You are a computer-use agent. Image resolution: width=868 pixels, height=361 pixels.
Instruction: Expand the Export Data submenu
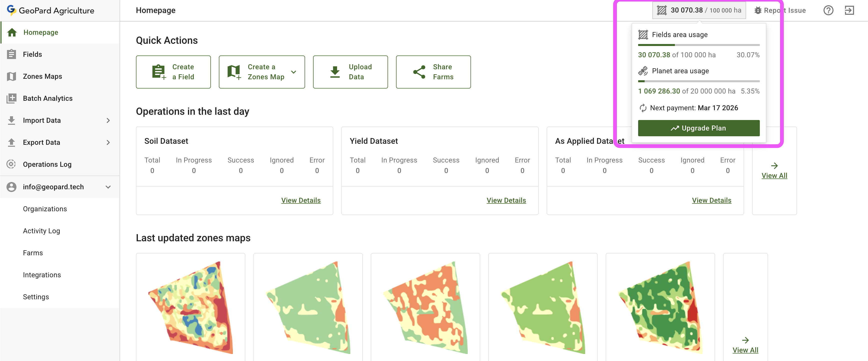[x=108, y=142]
